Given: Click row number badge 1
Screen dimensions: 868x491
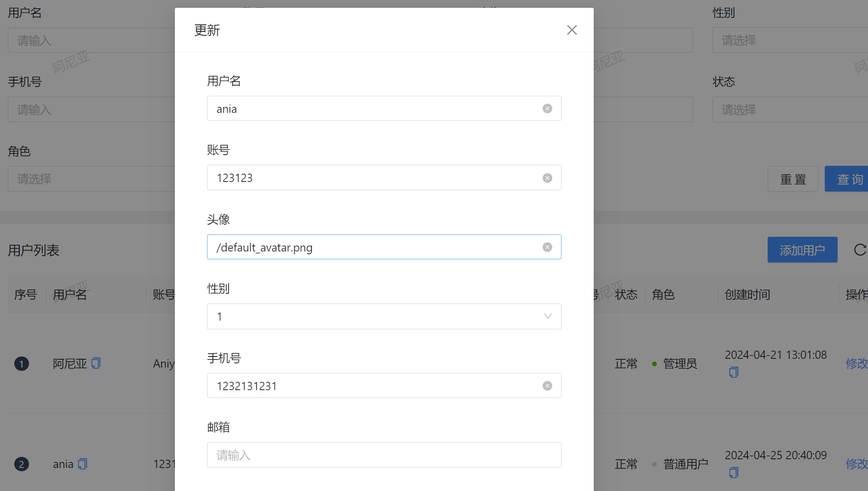Looking at the screenshot, I should (x=21, y=364).
